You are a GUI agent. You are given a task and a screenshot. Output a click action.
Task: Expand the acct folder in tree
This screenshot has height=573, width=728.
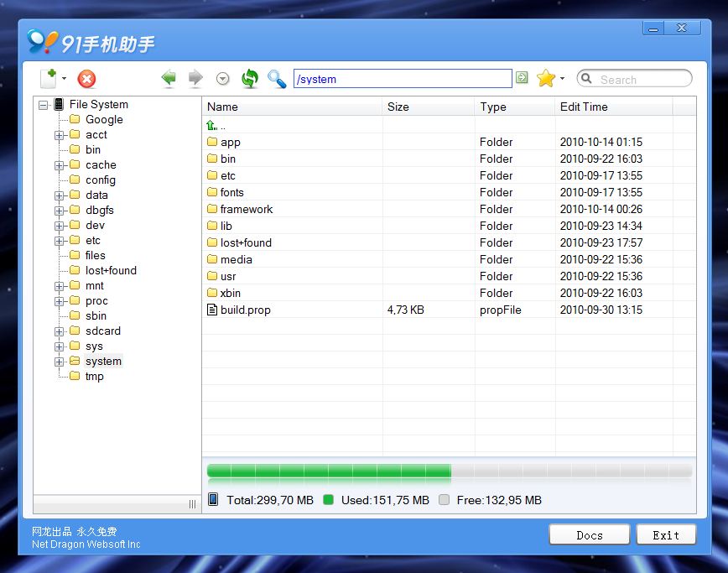tap(59, 135)
